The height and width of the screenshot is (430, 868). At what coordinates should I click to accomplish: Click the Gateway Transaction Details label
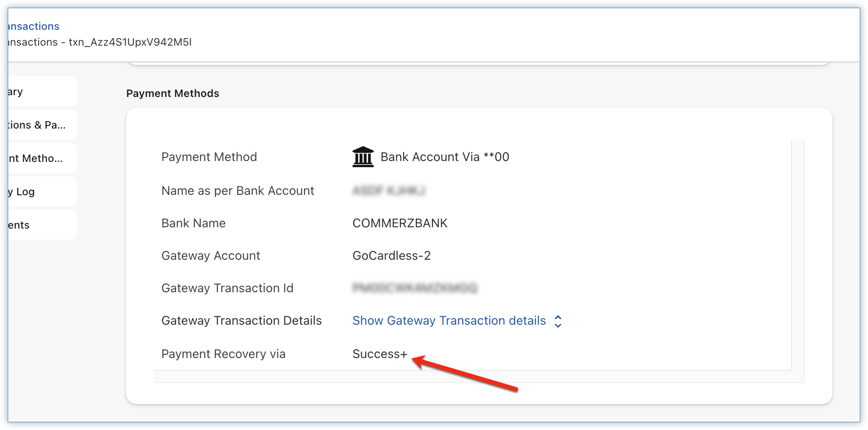[241, 321]
